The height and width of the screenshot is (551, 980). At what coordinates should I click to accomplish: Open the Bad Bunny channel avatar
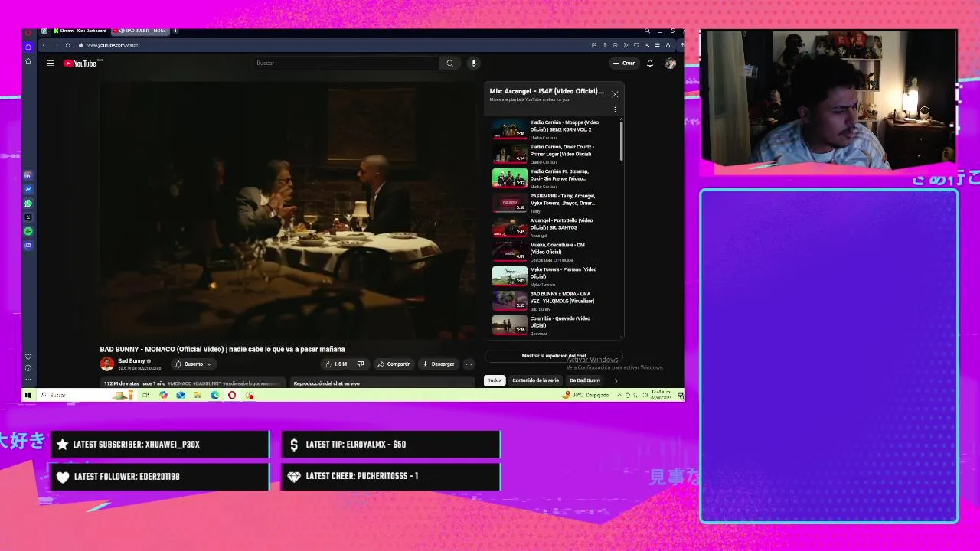(x=107, y=364)
